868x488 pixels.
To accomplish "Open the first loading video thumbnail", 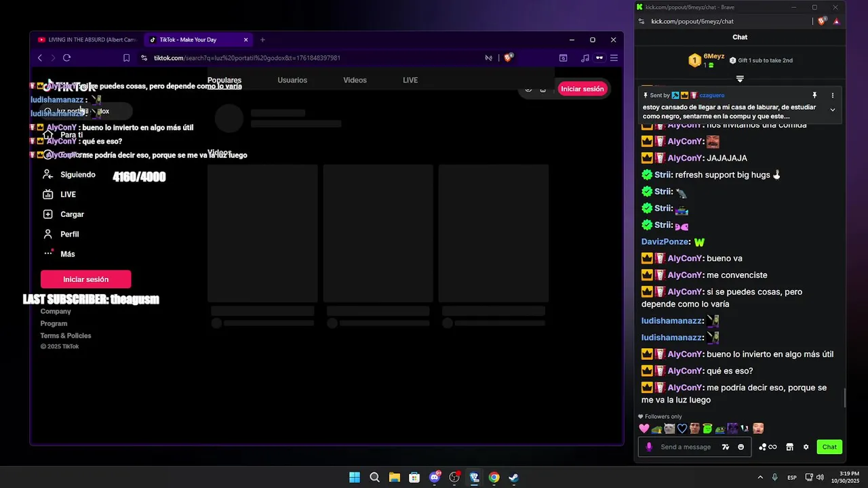I will 262,233.
